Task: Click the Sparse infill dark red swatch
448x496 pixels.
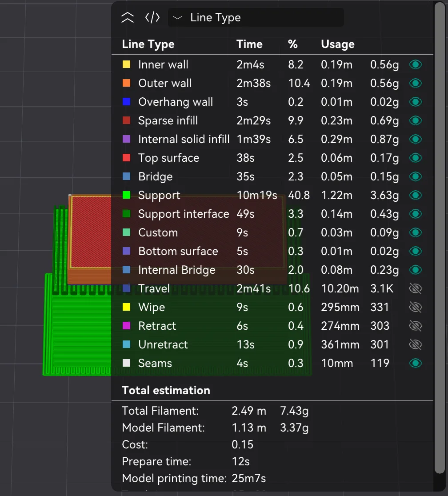Action: click(x=127, y=120)
